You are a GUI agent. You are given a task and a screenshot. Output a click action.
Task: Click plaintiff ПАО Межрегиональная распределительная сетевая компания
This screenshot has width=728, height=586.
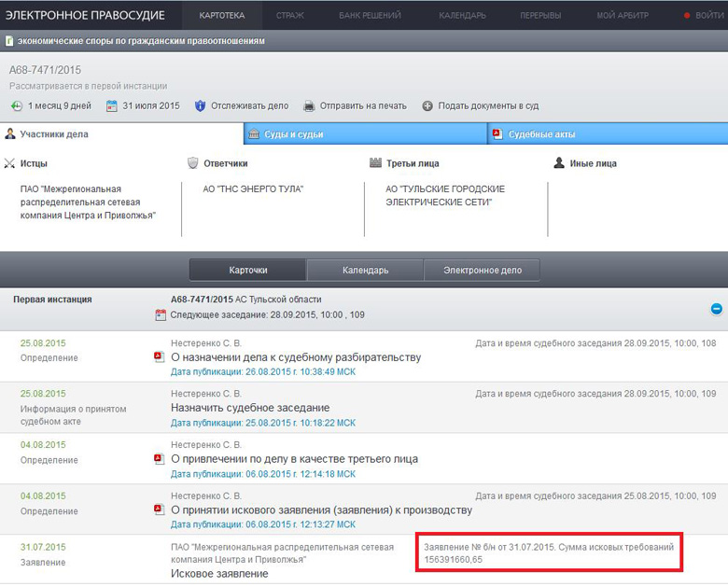tap(88, 202)
